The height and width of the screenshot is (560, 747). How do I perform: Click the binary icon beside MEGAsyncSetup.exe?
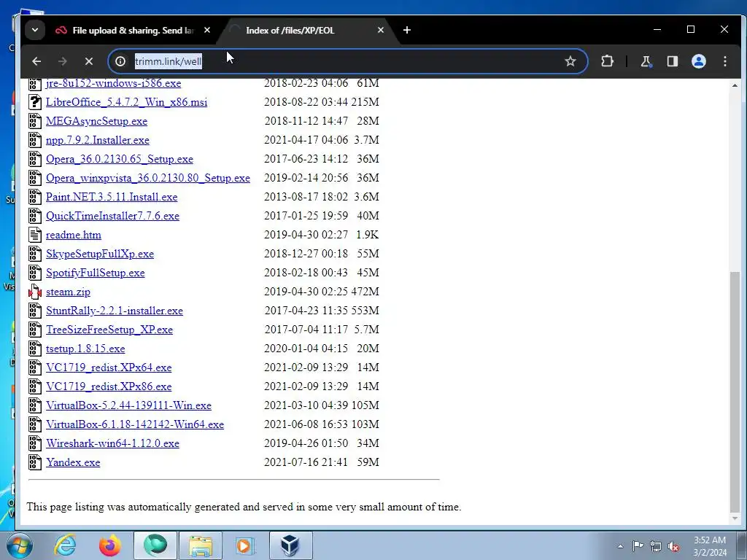click(35, 121)
